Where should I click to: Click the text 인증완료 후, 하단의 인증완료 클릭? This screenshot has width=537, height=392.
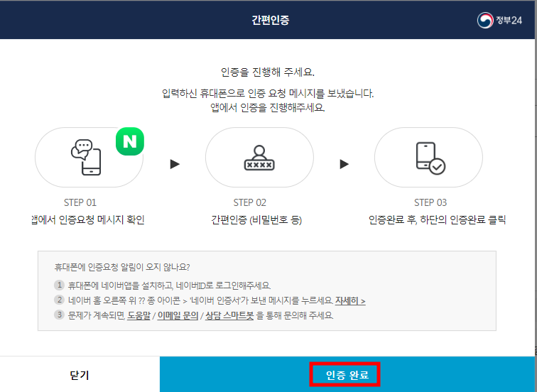pyautogui.click(x=437, y=219)
